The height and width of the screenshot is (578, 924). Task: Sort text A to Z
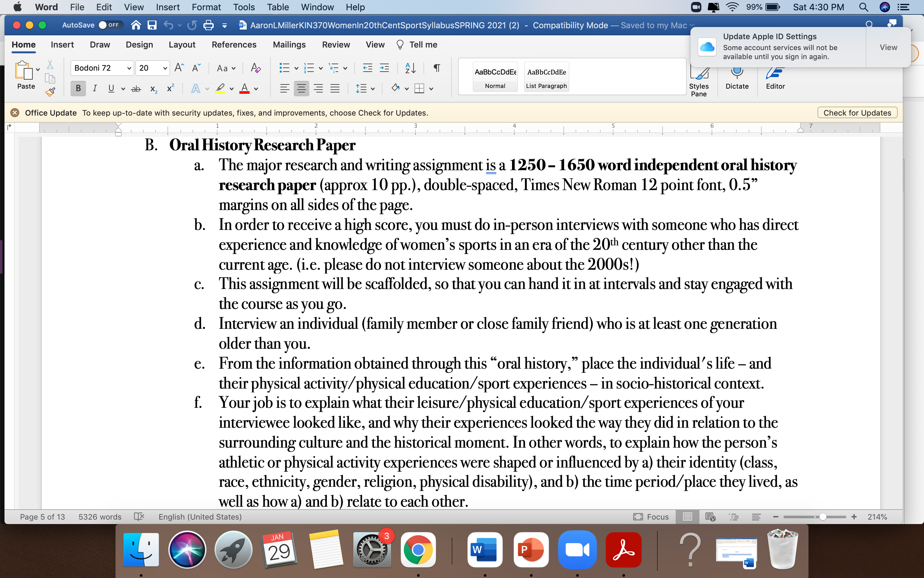(x=410, y=68)
